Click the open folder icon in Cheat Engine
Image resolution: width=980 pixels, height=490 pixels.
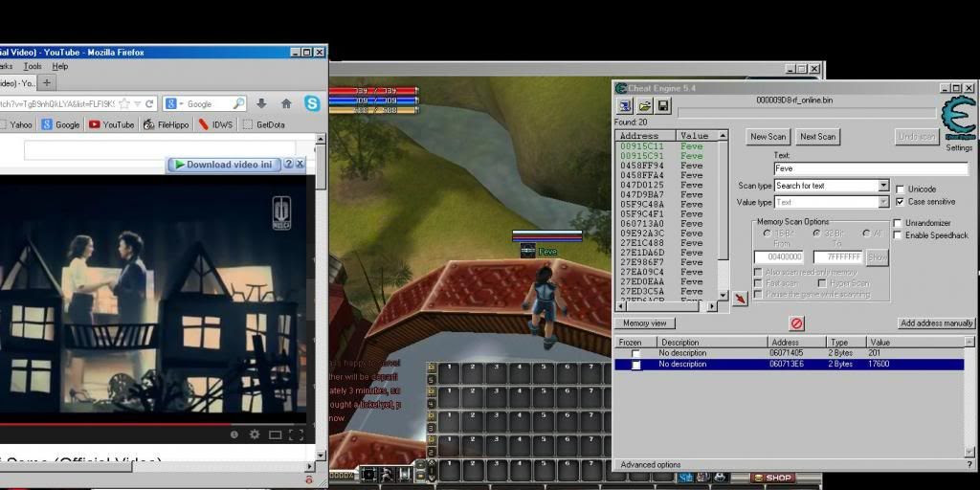[644, 105]
